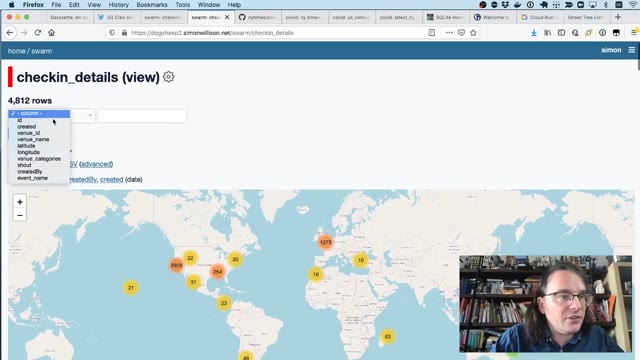640x360 pixels.
Task: Open the Datasette hamburger menu next to simon
Action: tap(631, 50)
